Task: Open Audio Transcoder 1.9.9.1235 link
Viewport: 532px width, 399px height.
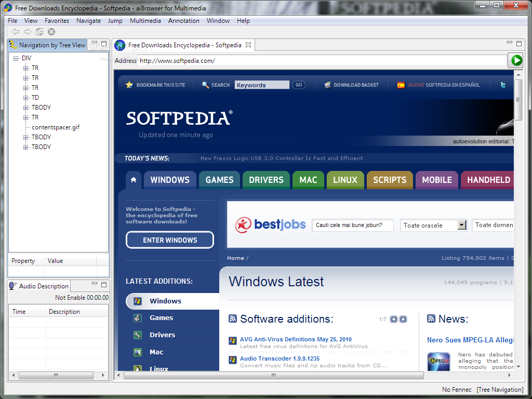Action: click(x=280, y=358)
